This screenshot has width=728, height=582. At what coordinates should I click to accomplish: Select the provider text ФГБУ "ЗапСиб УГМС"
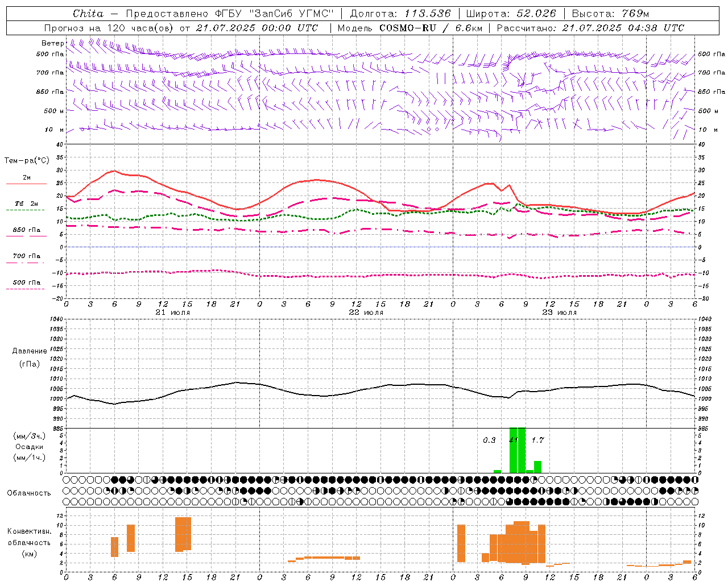pyautogui.click(x=275, y=14)
